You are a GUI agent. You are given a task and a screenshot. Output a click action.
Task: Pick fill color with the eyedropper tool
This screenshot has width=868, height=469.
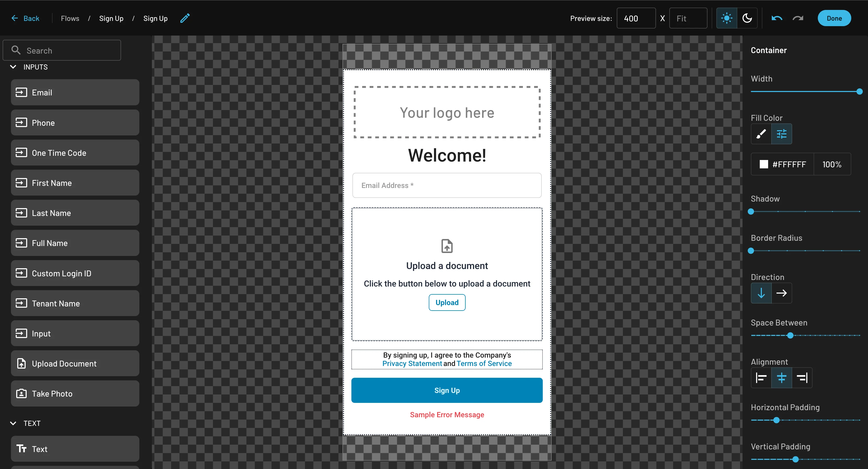(761, 134)
